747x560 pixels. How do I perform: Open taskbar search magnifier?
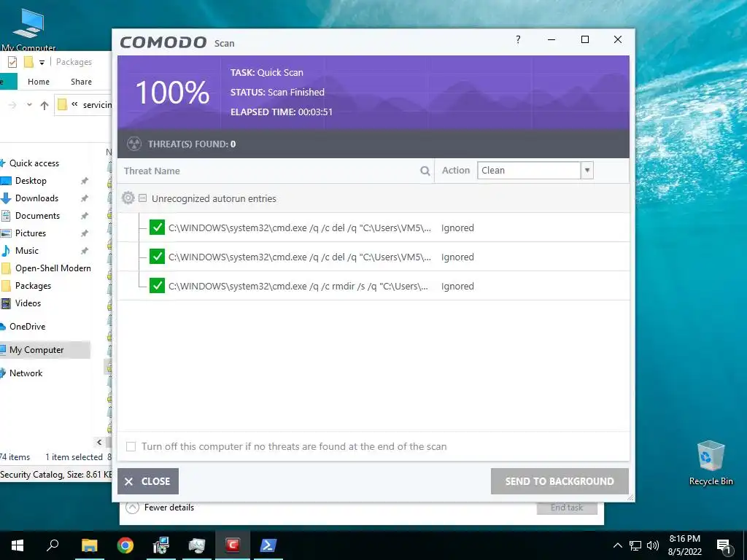pyautogui.click(x=53, y=545)
